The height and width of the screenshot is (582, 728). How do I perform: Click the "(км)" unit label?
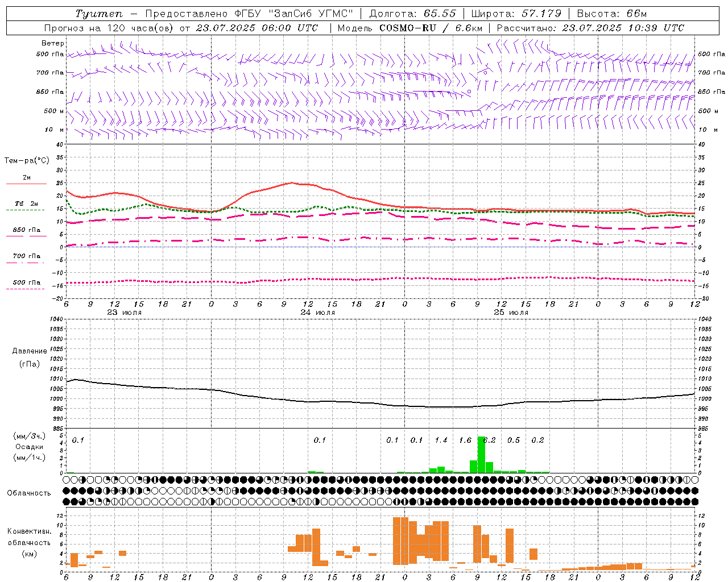[x=30, y=553]
